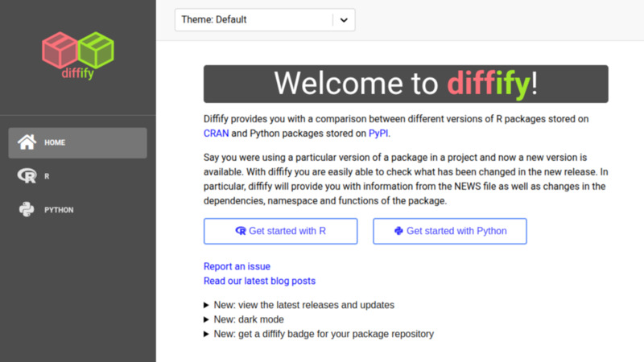Click the Home house icon in sidebar

(x=27, y=142)
